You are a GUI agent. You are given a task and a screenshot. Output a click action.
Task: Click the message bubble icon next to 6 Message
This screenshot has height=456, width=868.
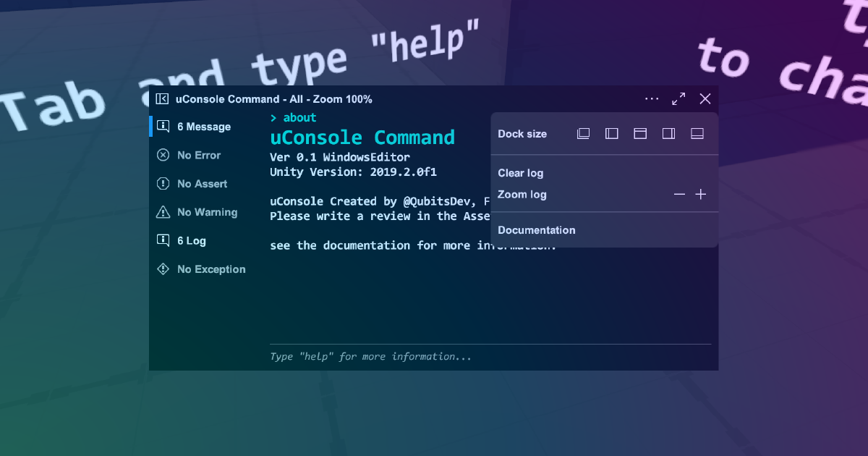tap(162, 126)
